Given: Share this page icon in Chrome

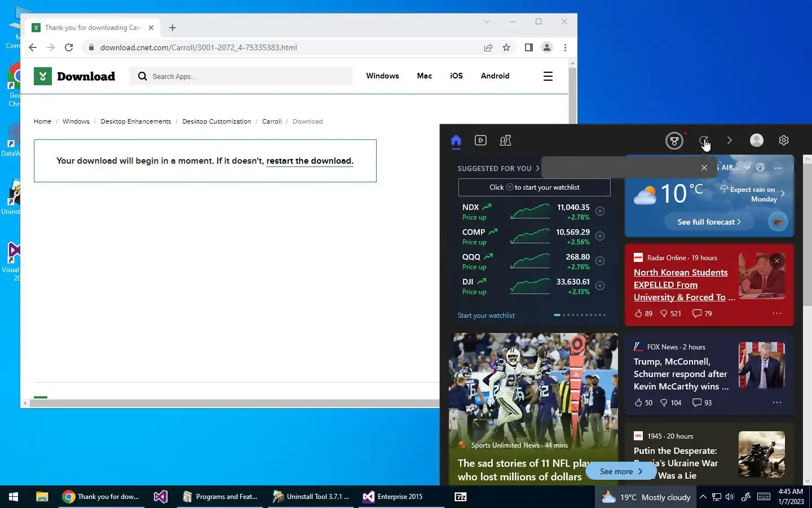Looking at the screenshot, I should (488, 47).
